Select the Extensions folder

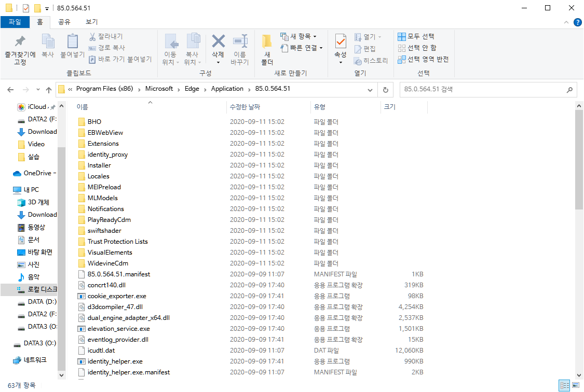click(x=98, y=144)
